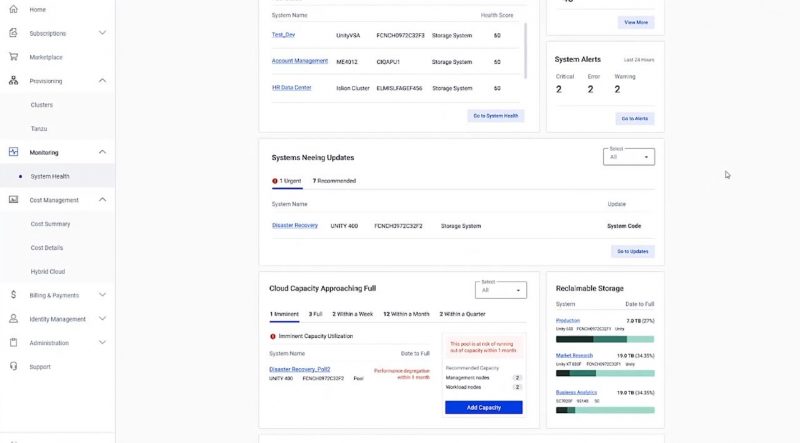Click the Administration clipboard icon

[x=13, y=343]
